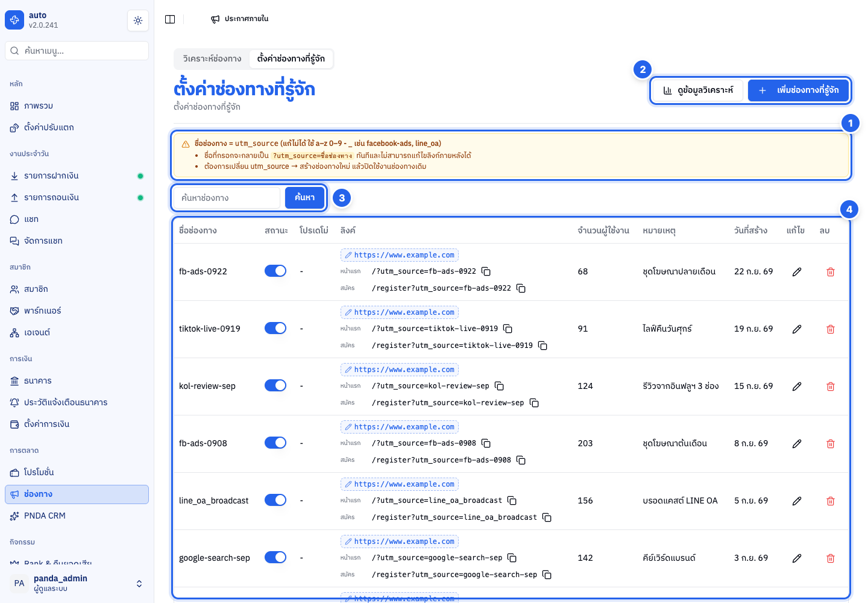Edit the tiktok-live-0919 channel
Screen dimensions: 868x603
[796, 329]
